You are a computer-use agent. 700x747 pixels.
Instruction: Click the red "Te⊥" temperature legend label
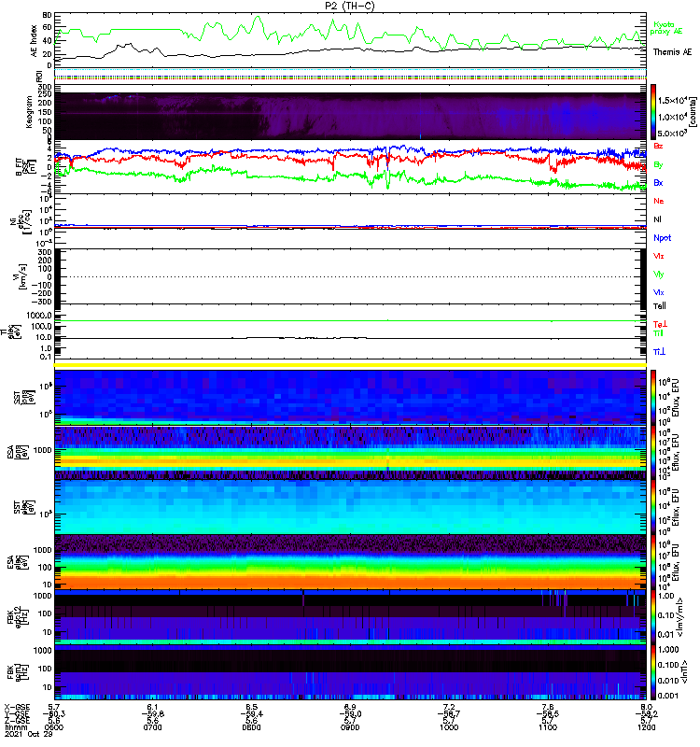coord(660,324)
